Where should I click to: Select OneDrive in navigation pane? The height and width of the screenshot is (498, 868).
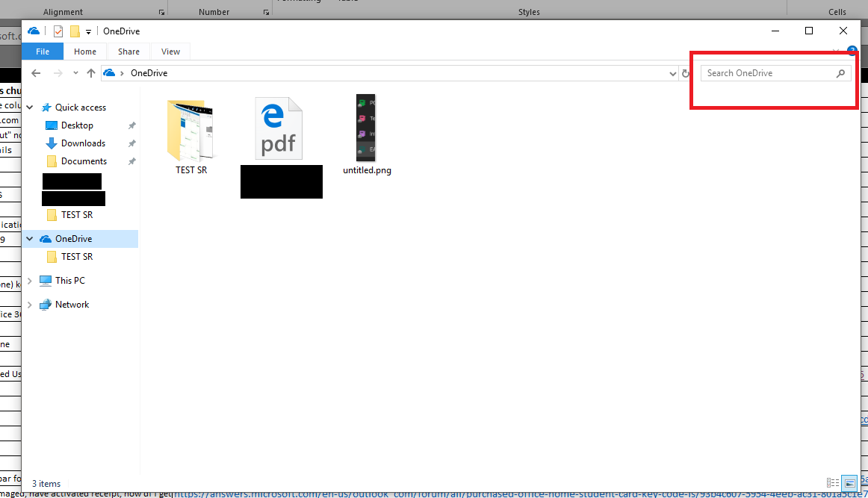74,239
